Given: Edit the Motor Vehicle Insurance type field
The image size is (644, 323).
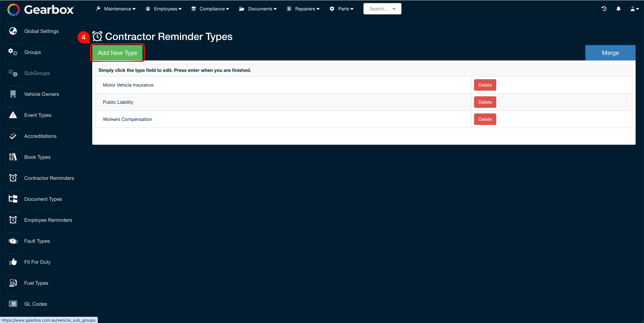Looking at the screenshot, I should (x=283, y=85).
